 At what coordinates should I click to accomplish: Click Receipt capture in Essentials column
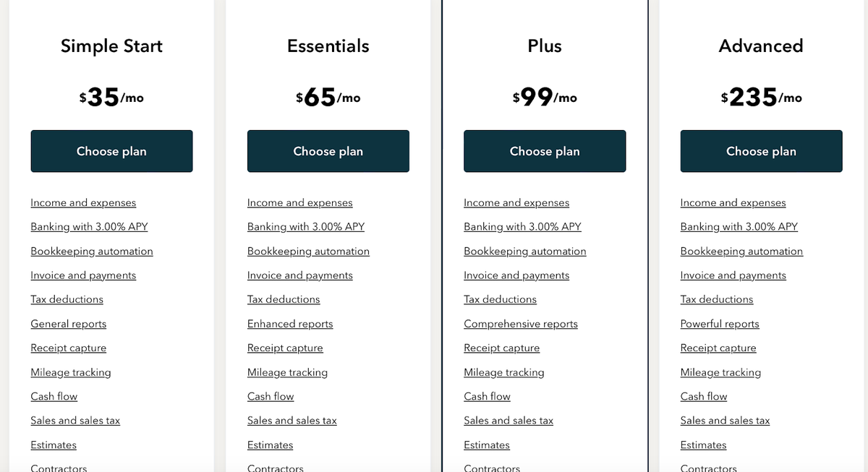(285, 348)
